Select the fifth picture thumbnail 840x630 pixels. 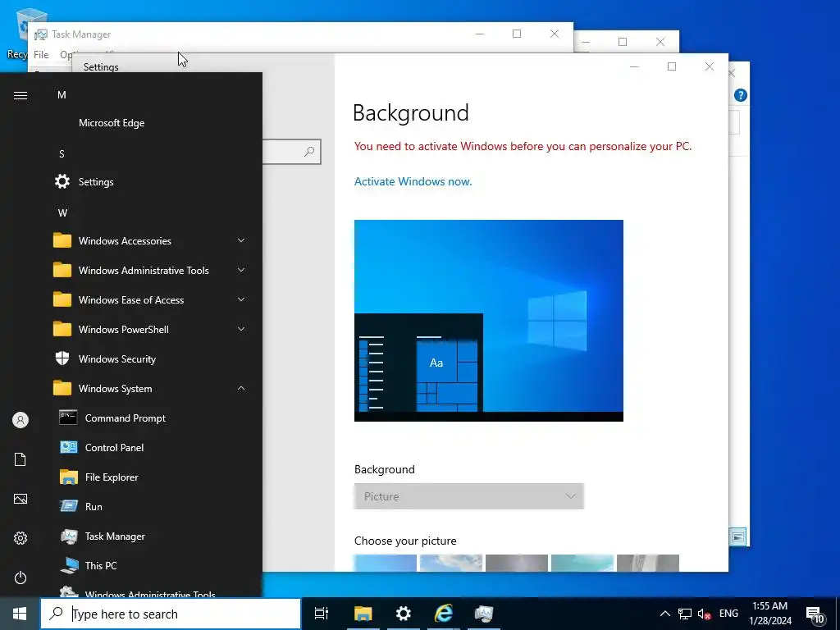point(648,563)
